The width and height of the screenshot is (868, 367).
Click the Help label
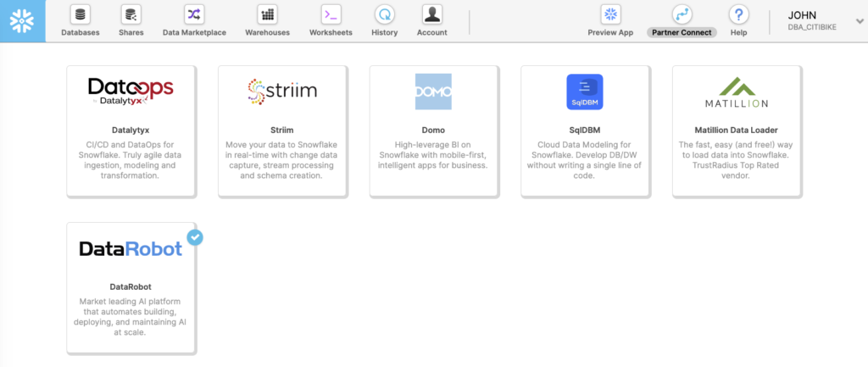pyautogui.click(x=738, y=33)
